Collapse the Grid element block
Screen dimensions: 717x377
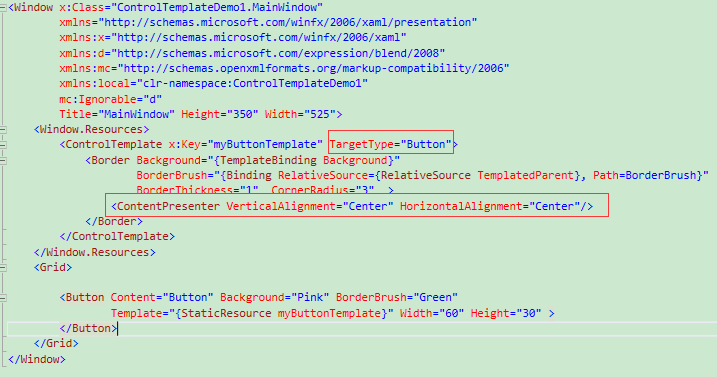pyautogui.click(x=3, y=268)
